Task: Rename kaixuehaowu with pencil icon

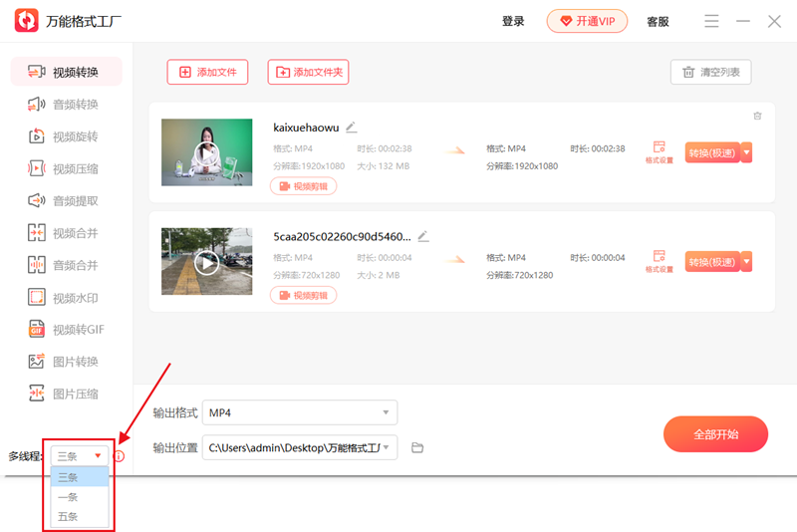Action: (352, 128)
